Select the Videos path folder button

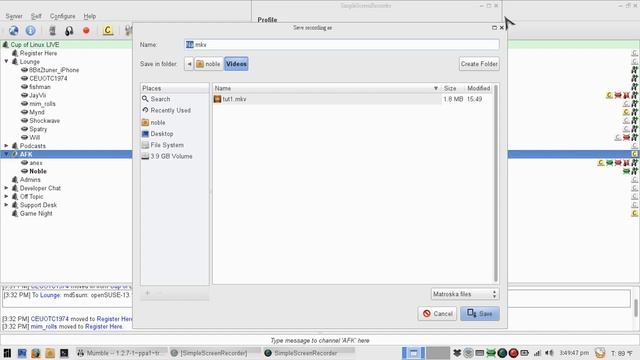(236, 64)
